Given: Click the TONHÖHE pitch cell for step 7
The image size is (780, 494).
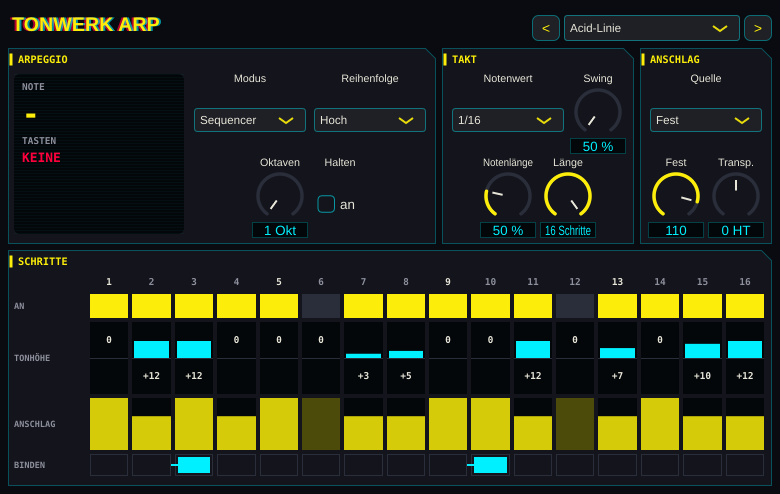Looking at the screenshot, I should 363,358.
